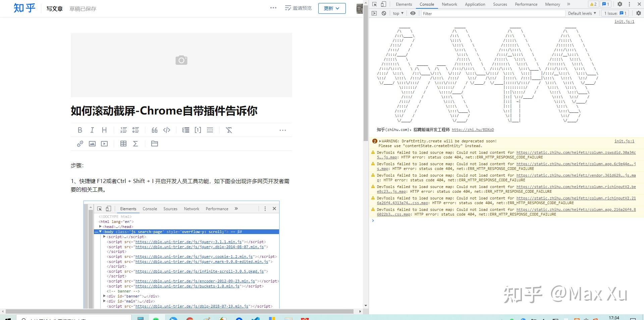Viewport: 644px width, 320px height.
Task: Activate DevTools inspect element picker
Action: (x=375, y=4)
